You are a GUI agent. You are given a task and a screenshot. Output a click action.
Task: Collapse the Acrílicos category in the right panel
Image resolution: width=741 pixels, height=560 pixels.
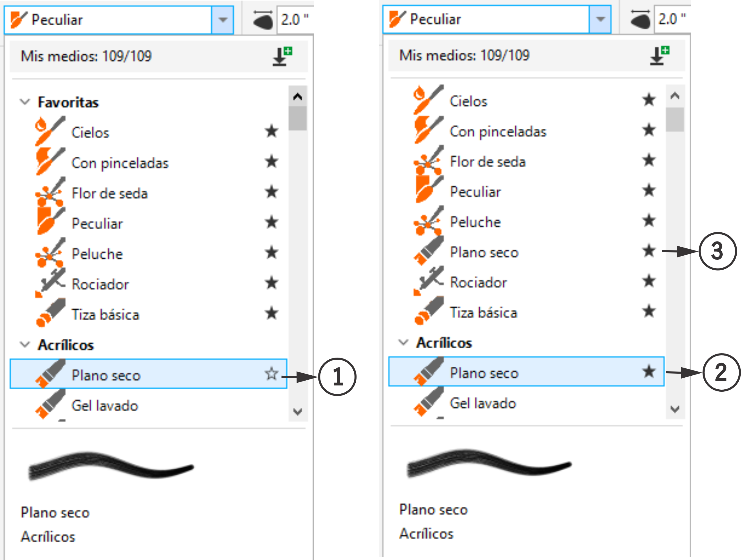point(403,342)
